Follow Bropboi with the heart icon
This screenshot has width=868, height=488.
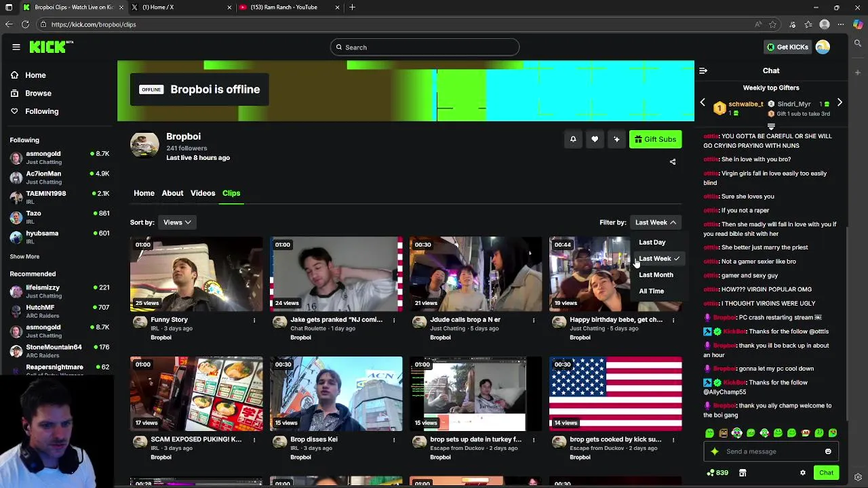(x=595, y=139)
